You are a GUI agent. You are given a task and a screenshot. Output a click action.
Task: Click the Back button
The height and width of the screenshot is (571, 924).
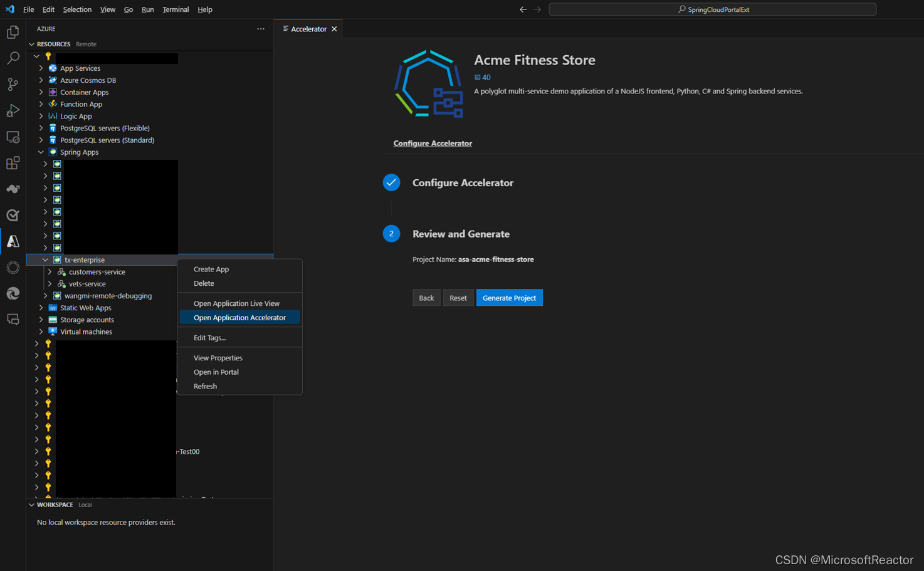pyautogui.click(x=426, y=298)
